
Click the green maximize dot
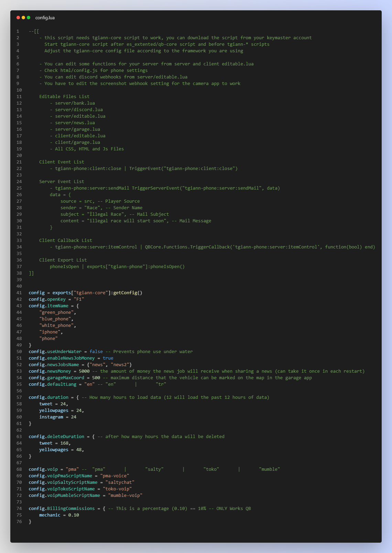tap(29, 18)
